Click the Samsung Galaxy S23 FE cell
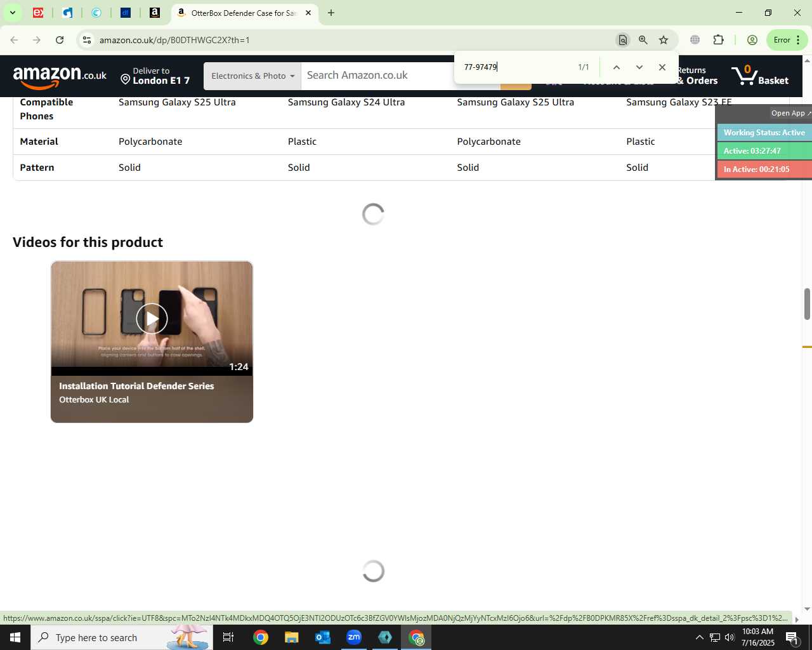 (679, 102)
